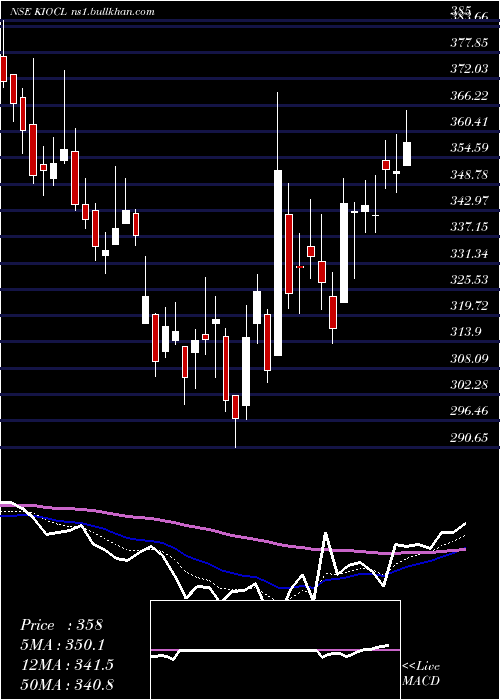Image resolution: width=500 pixels, height=700 pixels.
Task: Click the 50MA : 340.8 readout
Action: pyautogui.click(x=67, y=684)
